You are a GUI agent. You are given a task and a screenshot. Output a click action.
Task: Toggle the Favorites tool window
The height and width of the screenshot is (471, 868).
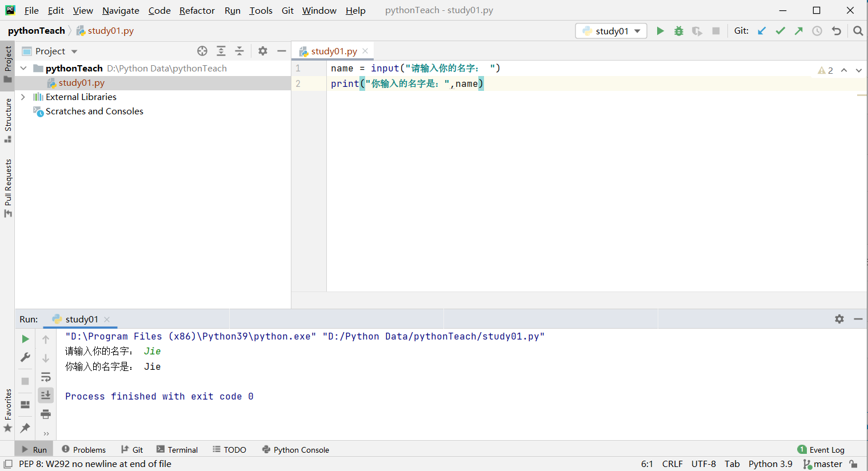point(7,410)
